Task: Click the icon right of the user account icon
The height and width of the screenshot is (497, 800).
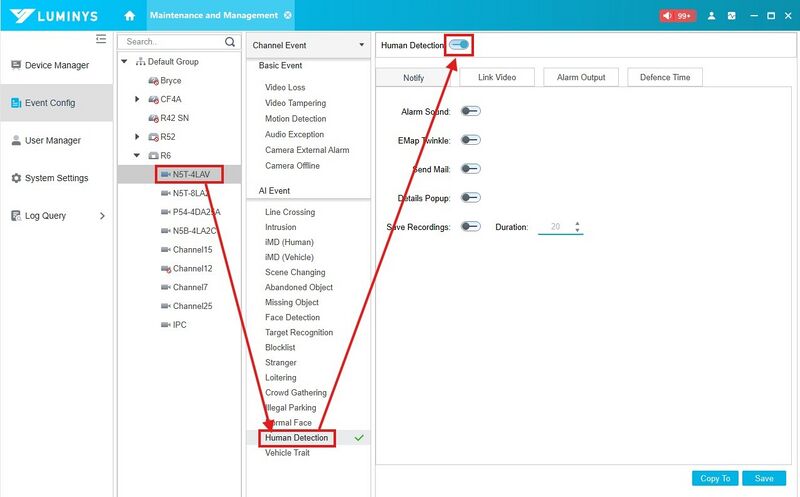Action: pos(732,16)
